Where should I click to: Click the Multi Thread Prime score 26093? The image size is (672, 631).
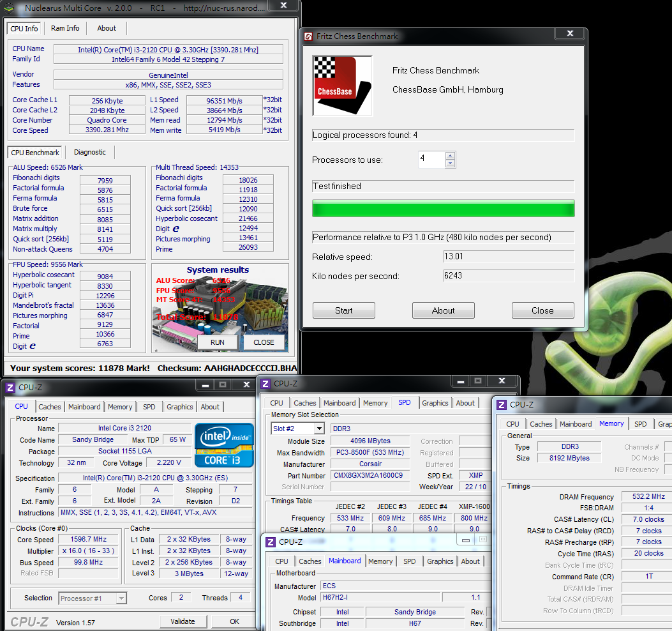[248, 247]
